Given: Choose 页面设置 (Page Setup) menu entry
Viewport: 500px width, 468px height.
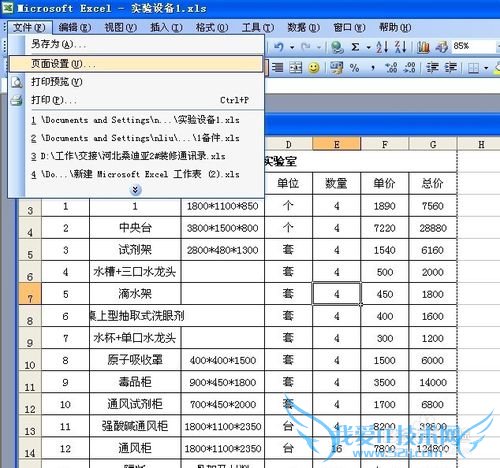Looking at the screenshot, I should coord(136,64).
